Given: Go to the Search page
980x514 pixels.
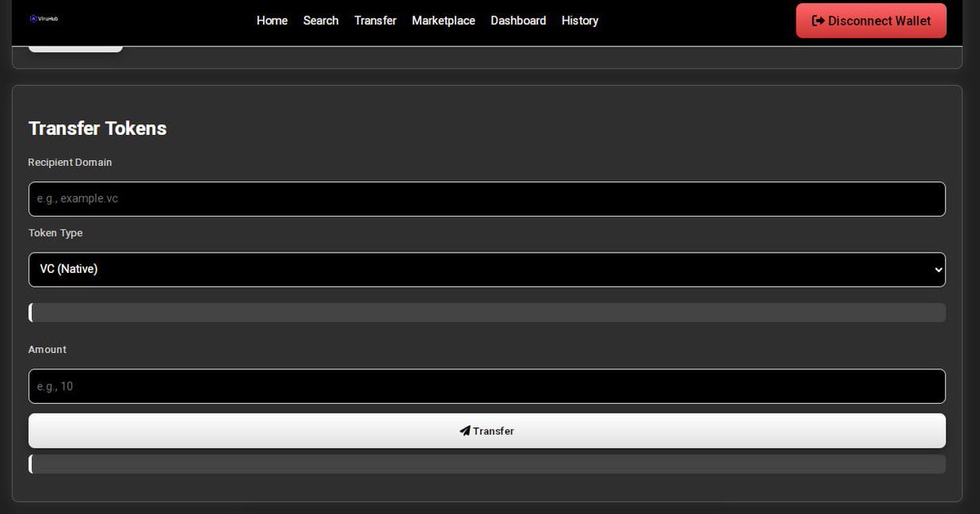Looking at the screenshot, I should [321, 20].
